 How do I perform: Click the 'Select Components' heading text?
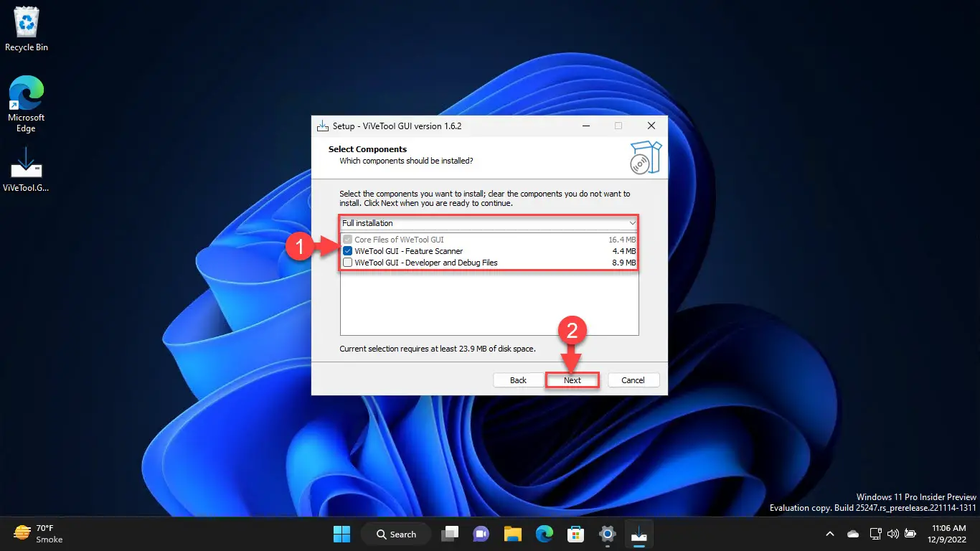pyautogui.click(x=367, y=149)
